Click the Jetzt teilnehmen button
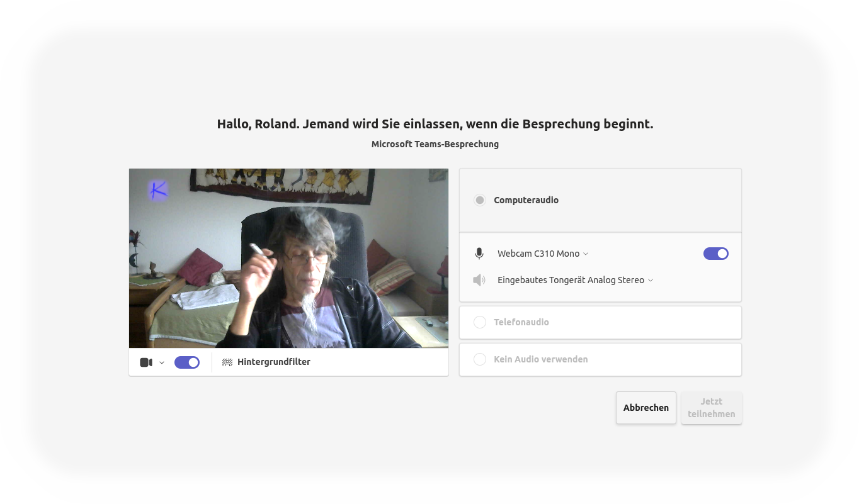859x504 pixels. (711, 408)
